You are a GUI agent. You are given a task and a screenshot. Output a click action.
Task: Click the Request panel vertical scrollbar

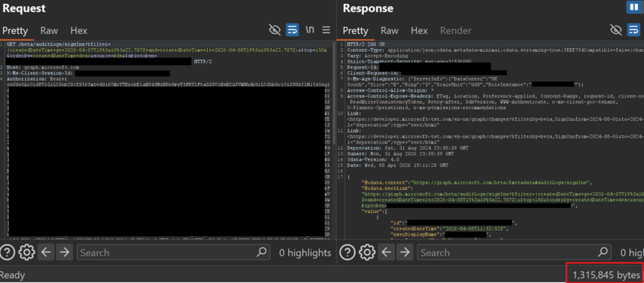[x=334, y=139]
